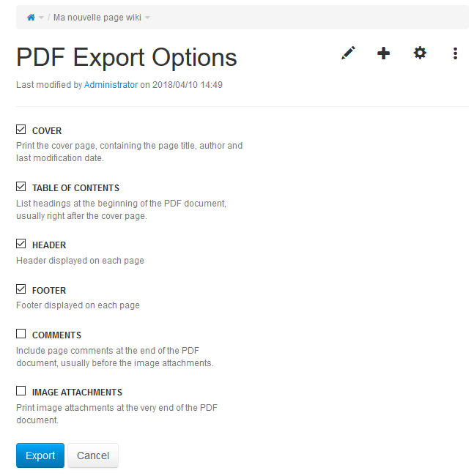Click the Cancel button

(x=93, y=455)
